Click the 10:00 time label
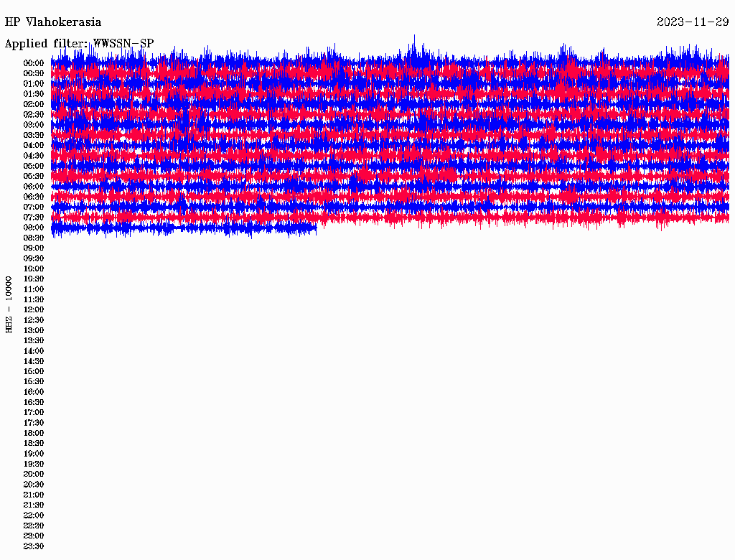This screenshot has height=560, width=735. [x=34, y=269]
